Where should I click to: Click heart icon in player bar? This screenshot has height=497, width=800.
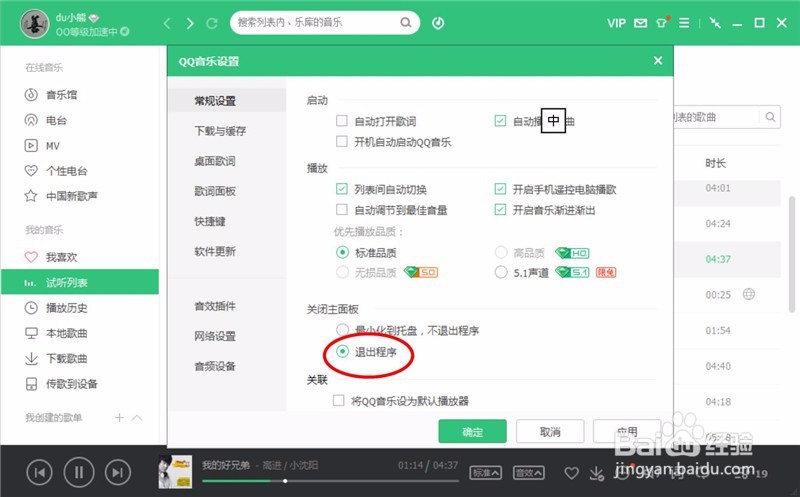(571, 473)
